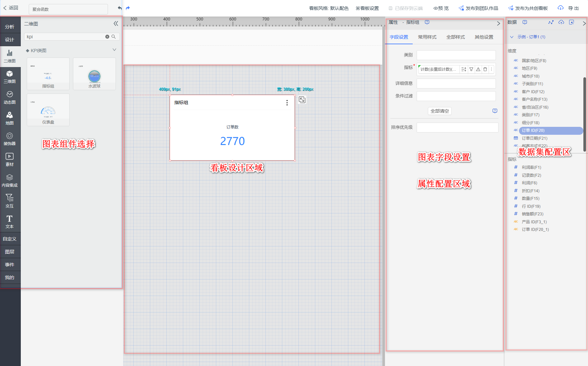Collapse the 属性 properties panel arrow
Viewport: 588px width, 366px height.
pos(498,23)
